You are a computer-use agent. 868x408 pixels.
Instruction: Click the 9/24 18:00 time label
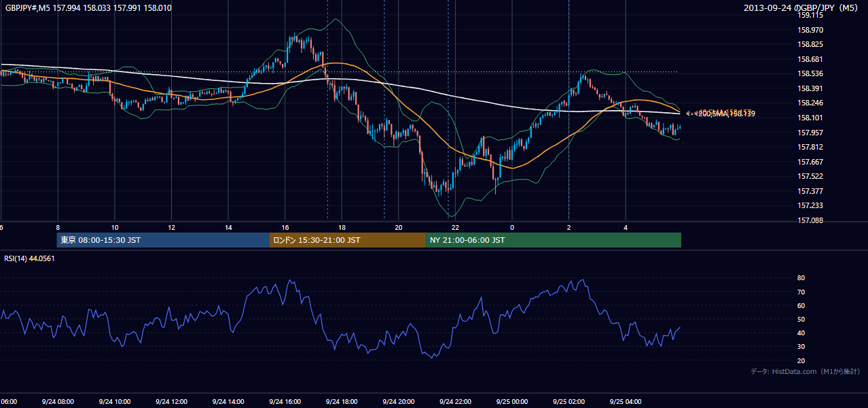click(x=342, y=401)
